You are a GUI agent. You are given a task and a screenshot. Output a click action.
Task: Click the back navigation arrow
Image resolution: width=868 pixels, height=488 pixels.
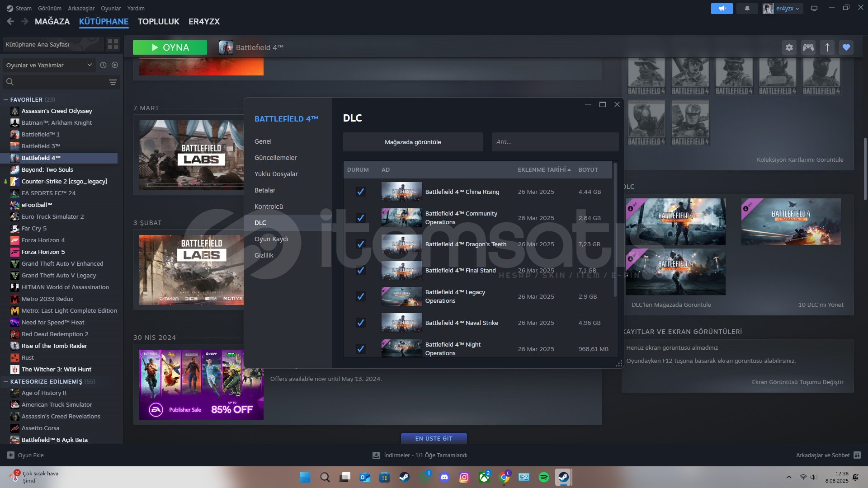click(x=10, y=21)
